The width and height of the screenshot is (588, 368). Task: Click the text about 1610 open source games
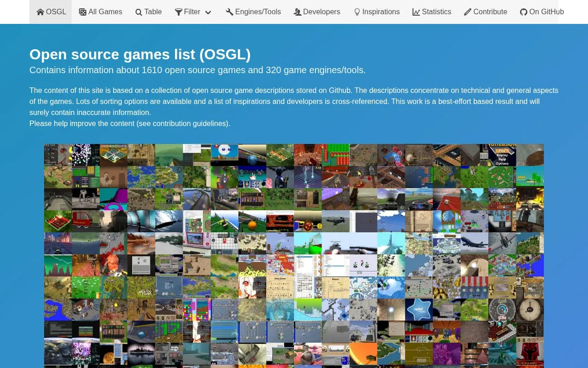pyautogui.click(x=198, y=70)
